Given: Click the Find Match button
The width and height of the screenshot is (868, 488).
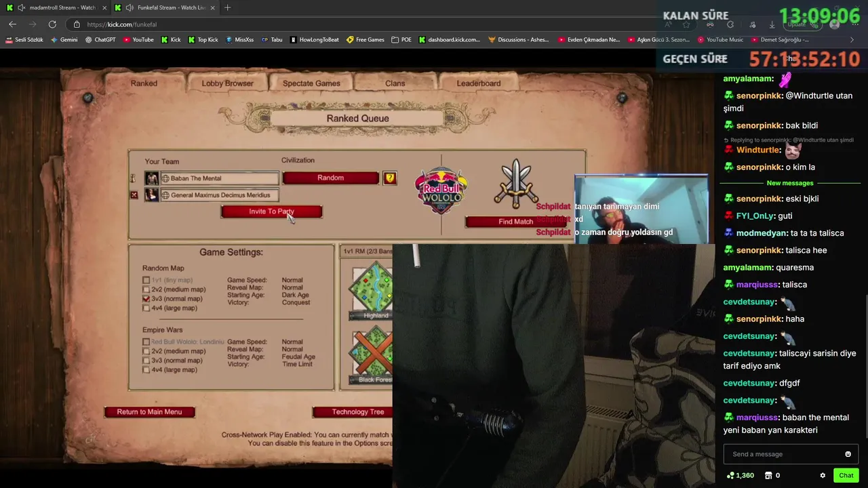Looking at the screenshot, I should (516, 222).
